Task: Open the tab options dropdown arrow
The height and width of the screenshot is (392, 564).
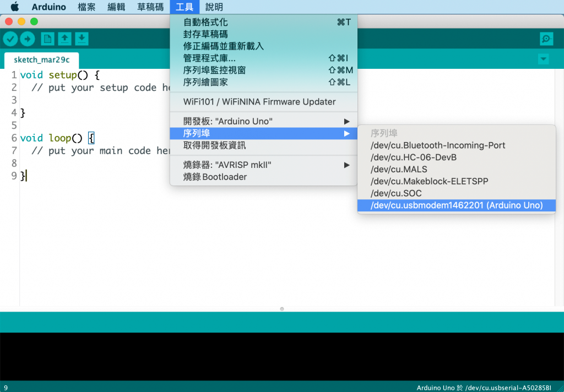Action: pos(544,59)
